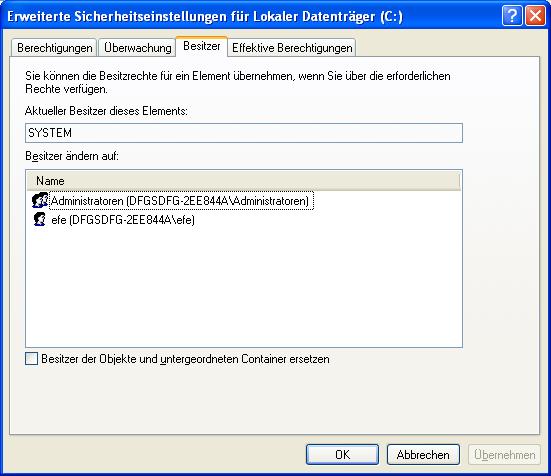Click the 'Besitzer ändern auf:' label

click(x=72, y=156)
